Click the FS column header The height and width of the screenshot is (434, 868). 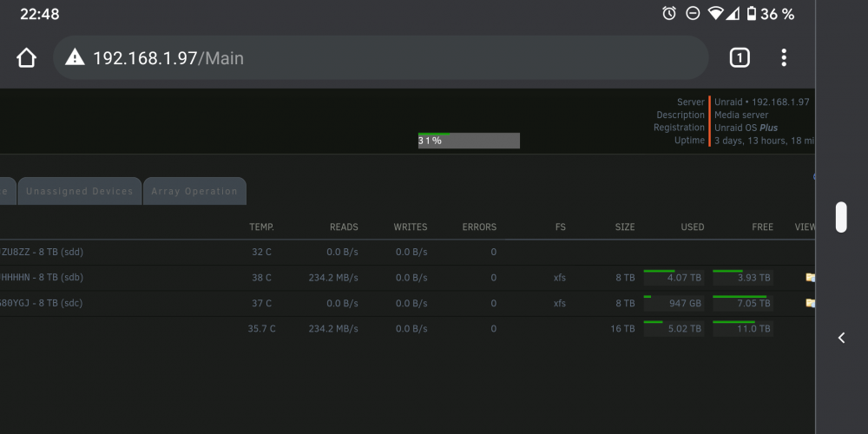pyautogui.click(x=561, y=227)
